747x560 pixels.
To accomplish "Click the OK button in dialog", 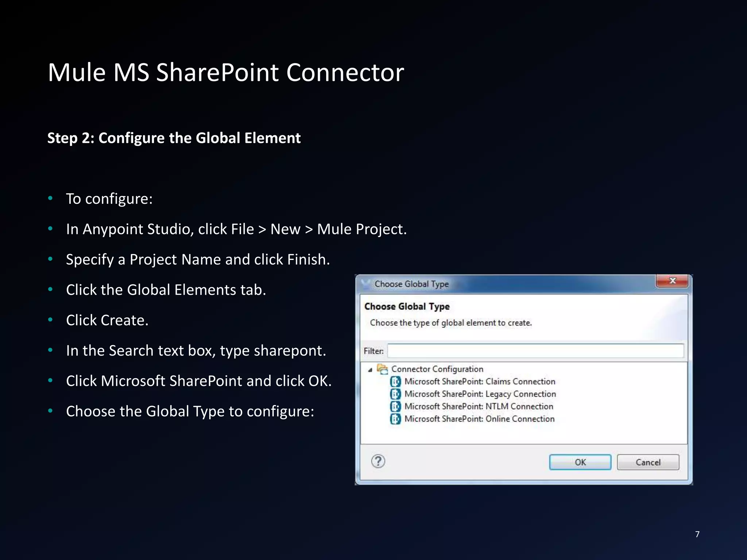I will [580, 462].
